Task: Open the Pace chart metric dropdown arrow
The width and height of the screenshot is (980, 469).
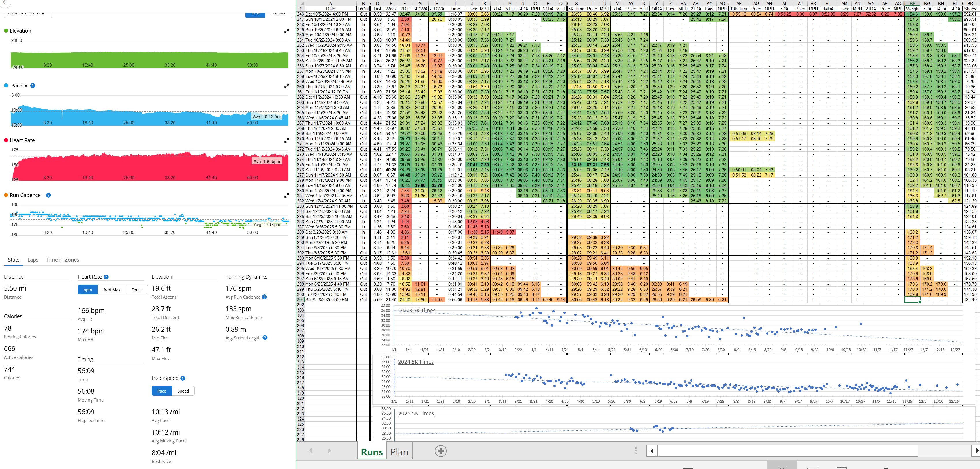Action: point(26,86)
